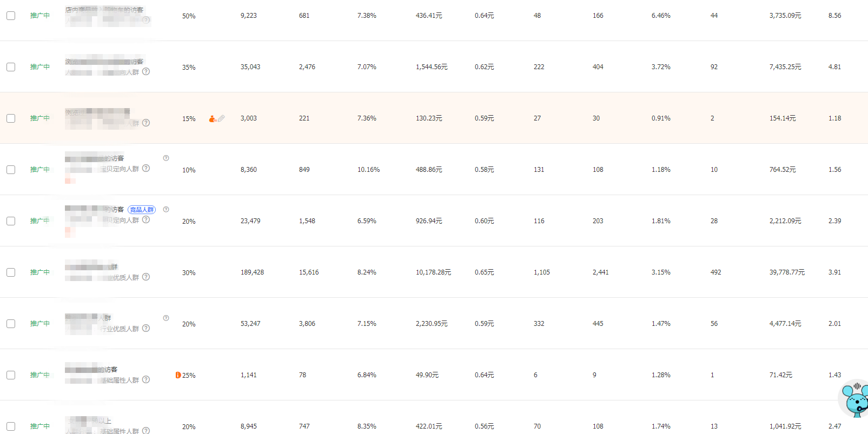Click the 30% premium value
Image resolution: width=868 pixels, height=434 pixels.
pyautogui.click(x=189, y=273)
